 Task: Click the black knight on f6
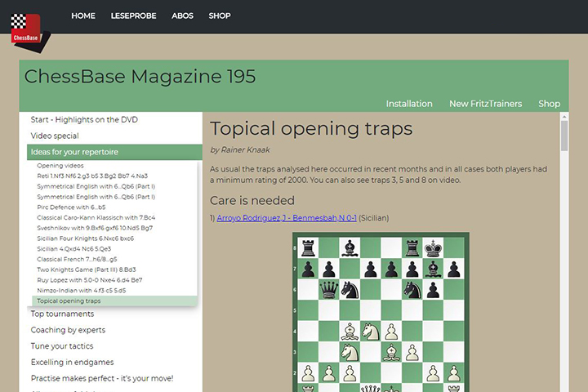[412, 290]
